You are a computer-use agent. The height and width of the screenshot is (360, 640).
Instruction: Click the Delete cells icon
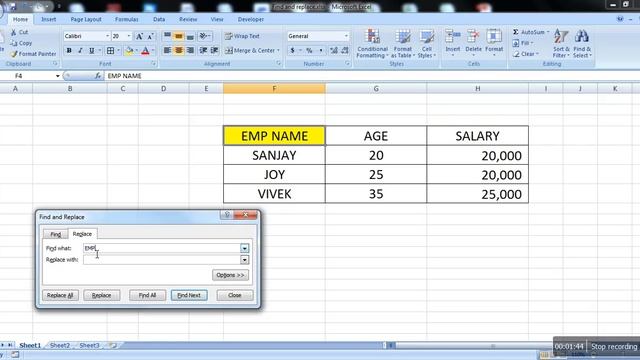point(473,37)
